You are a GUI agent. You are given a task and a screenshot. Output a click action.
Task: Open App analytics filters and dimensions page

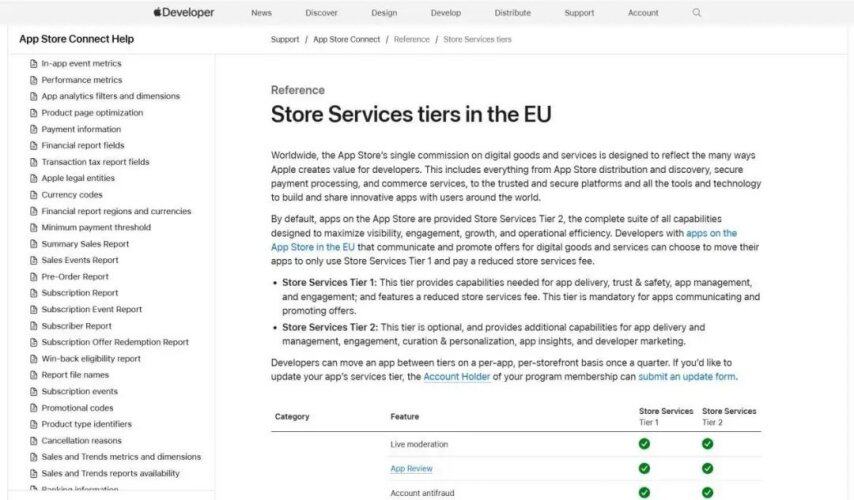[111, 96]
